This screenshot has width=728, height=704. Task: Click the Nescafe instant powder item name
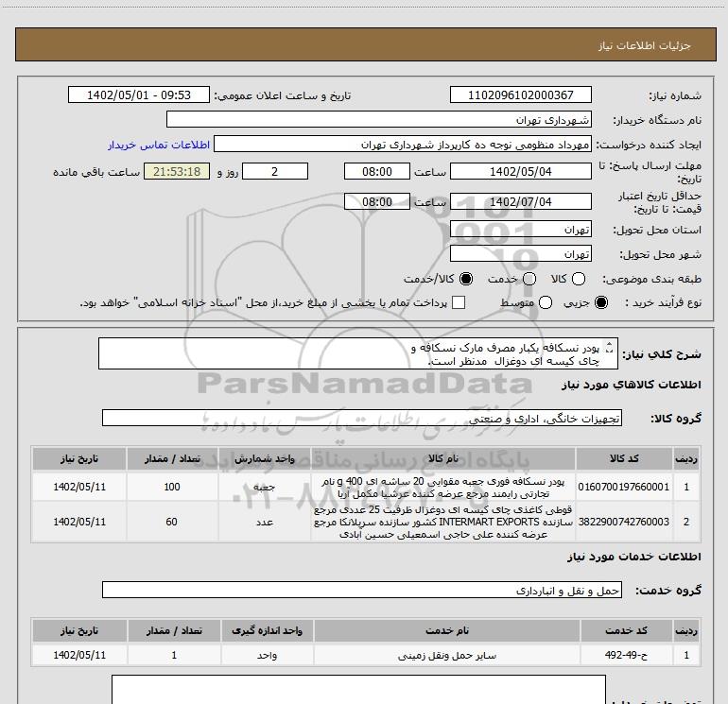tap(442, 488)
